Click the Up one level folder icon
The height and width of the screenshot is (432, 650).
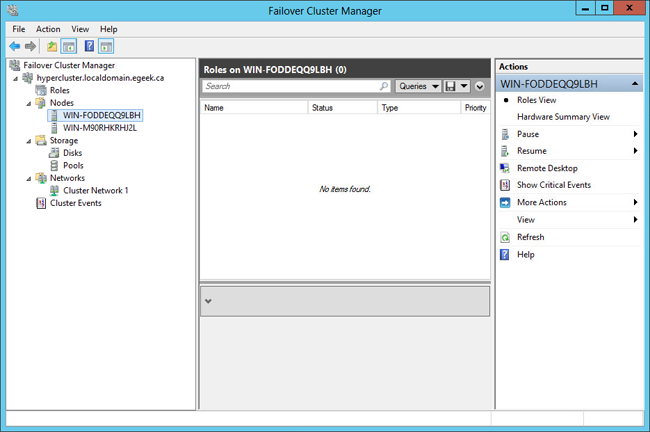52,46
